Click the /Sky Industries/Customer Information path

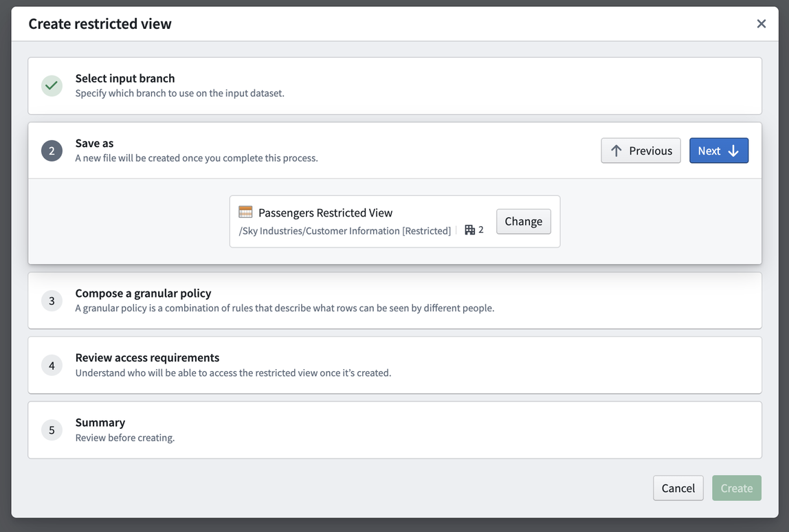[345, 230]
